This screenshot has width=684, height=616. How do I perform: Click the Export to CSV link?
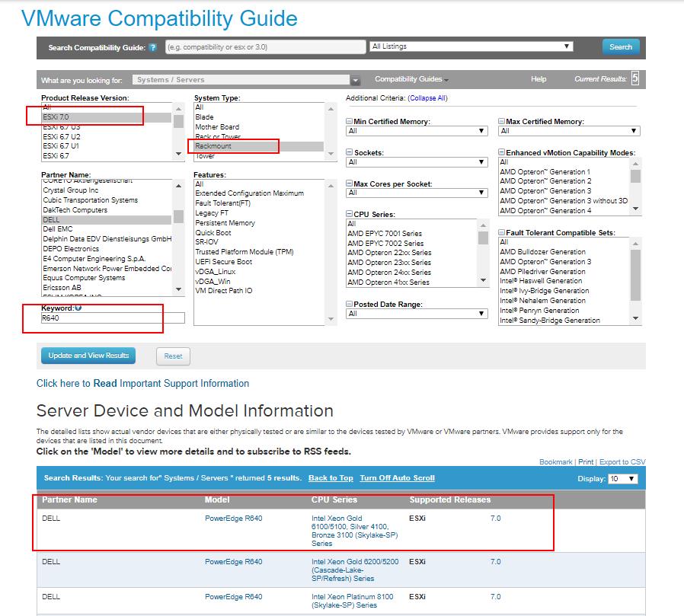(x=622, y=461)
